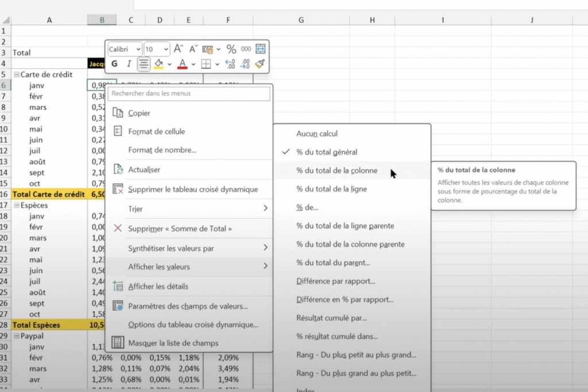Click the Format de cellule icon
Image resolution: width=588 pixels, height=392 pixels.
coord(118,131)
